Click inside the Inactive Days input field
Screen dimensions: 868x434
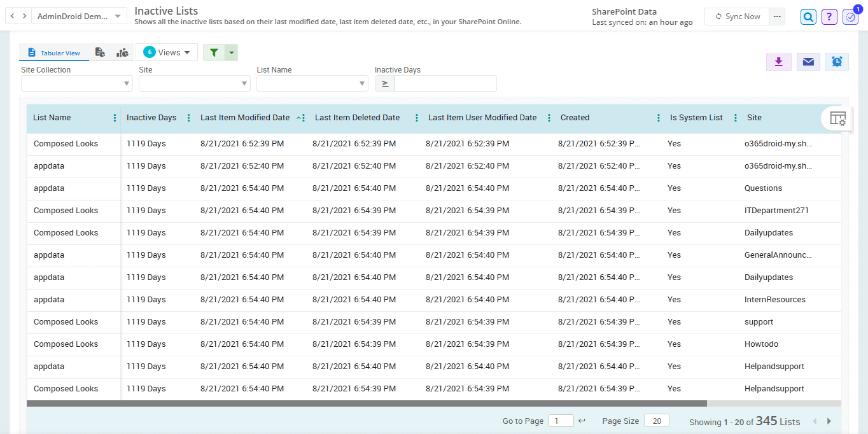click(445, 83)
